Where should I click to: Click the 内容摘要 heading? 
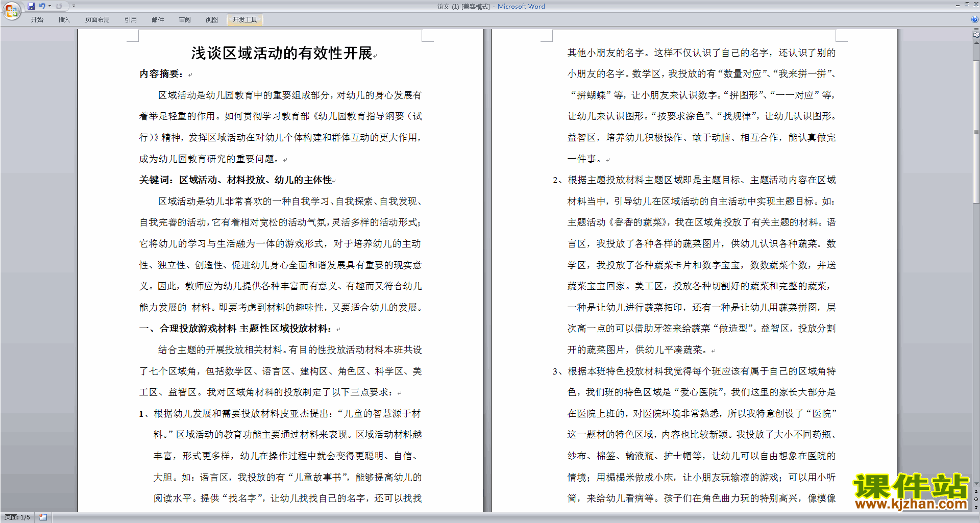click(161, 74)
